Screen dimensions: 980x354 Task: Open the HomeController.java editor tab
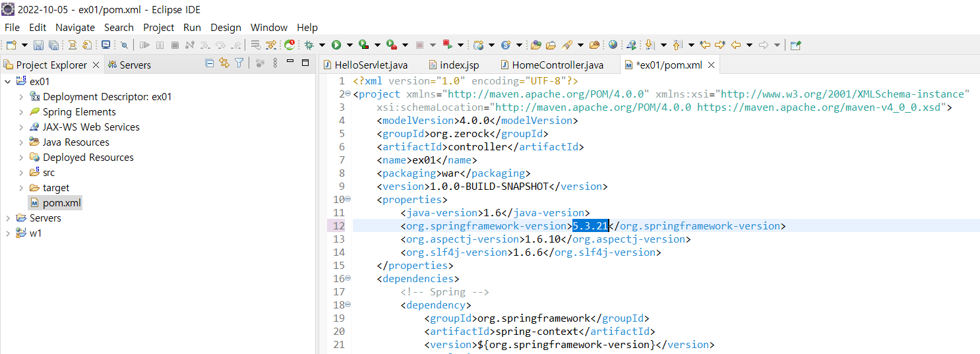click(551, 65)
